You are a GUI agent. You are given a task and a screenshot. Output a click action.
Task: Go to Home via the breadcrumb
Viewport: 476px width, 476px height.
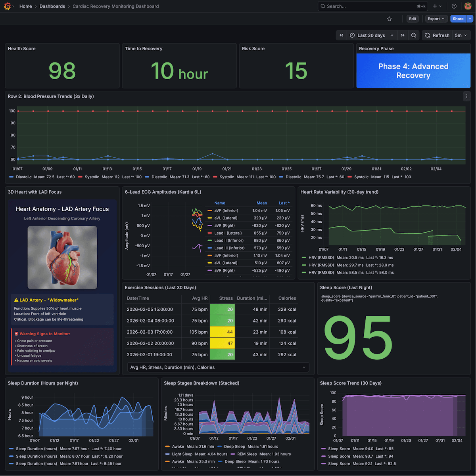(25, 6)
